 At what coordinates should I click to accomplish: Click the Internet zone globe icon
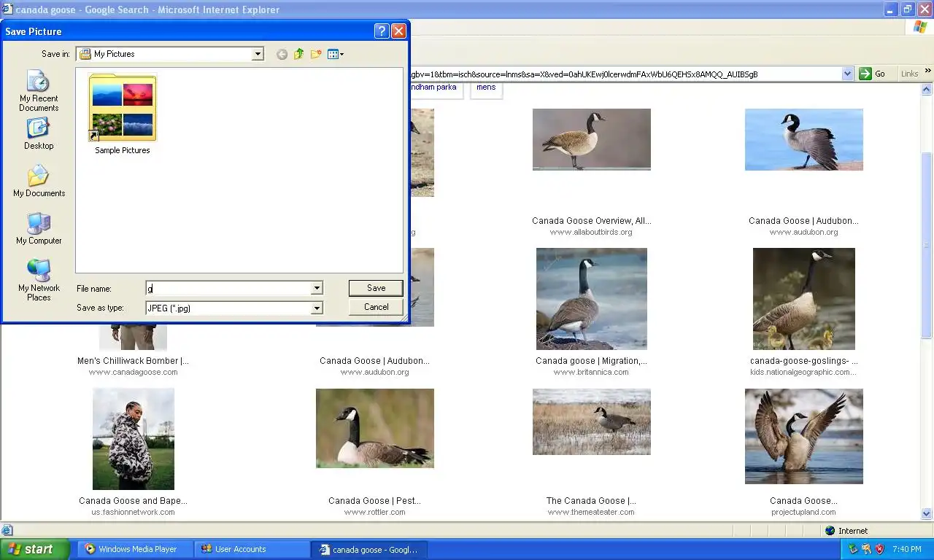(830, 531)
